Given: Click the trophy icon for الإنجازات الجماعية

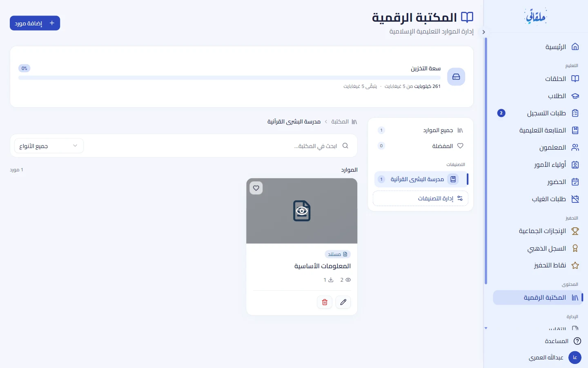Looking at the screenshot, I should [x=575, y=231].
